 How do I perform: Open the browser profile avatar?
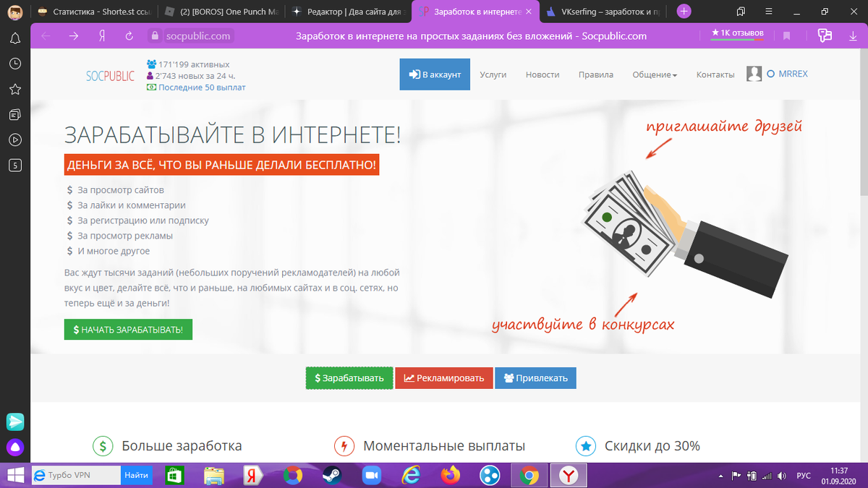[14, 11]
